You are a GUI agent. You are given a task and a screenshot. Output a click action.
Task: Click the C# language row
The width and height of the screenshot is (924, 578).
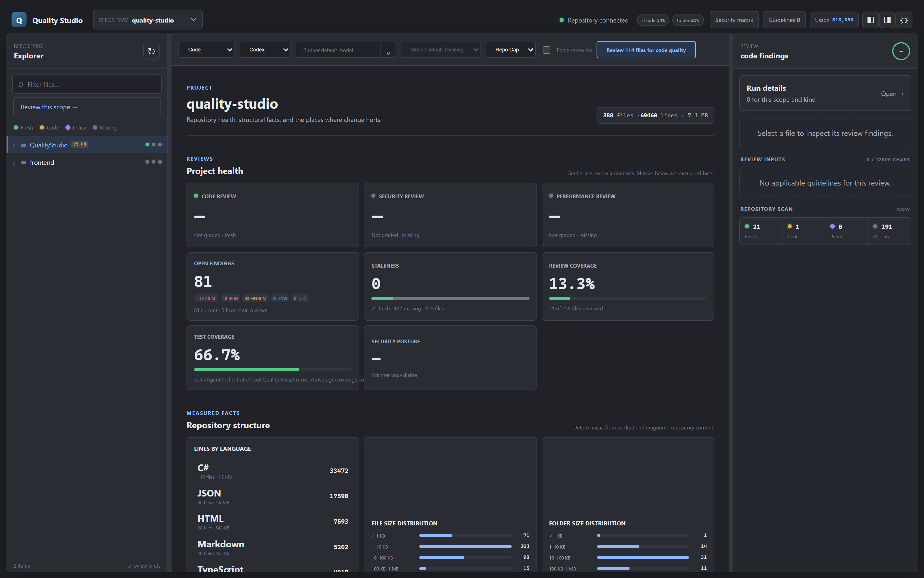click(x=273, y=471)
